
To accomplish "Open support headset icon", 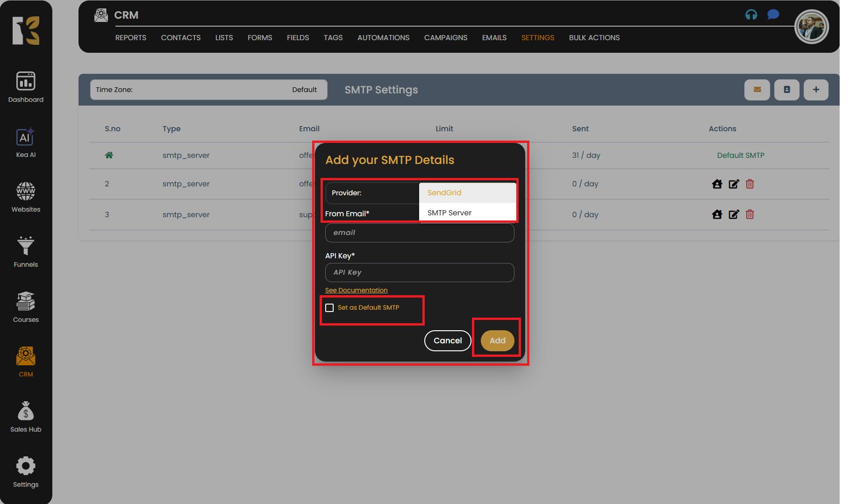I will pos(751,15).
